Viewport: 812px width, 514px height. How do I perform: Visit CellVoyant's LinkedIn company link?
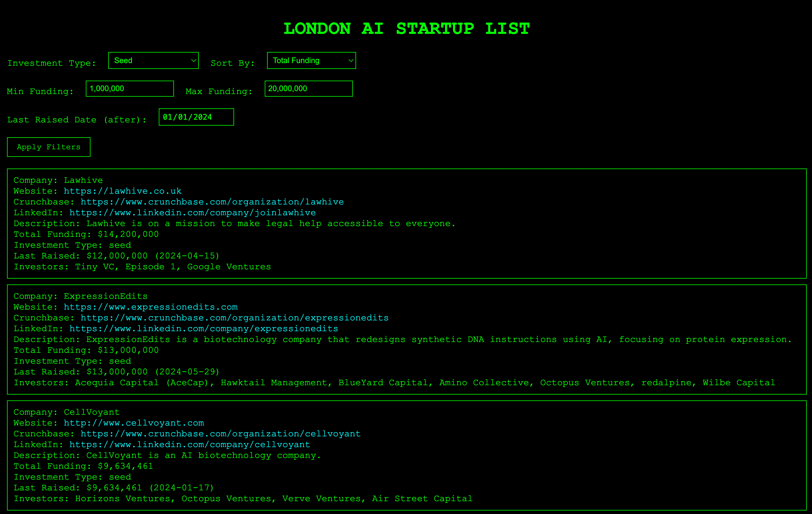[189, 444]
